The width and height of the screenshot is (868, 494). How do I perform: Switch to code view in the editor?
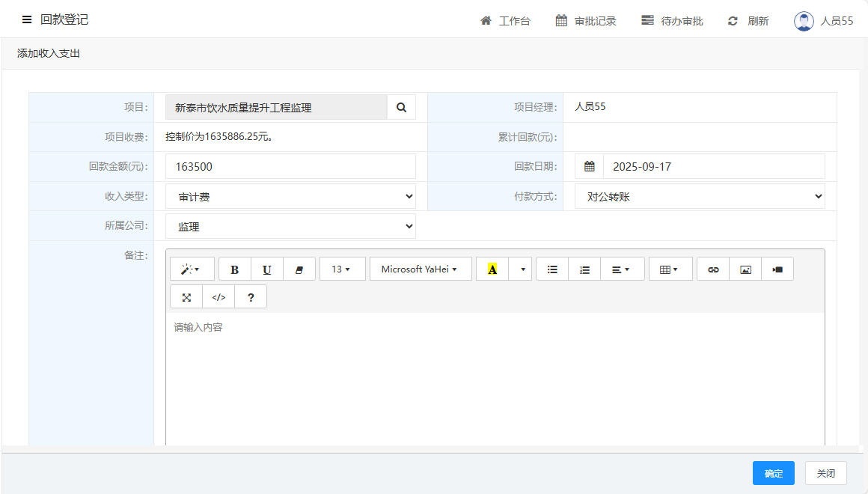pyautogui.click(x=218, y=297)
